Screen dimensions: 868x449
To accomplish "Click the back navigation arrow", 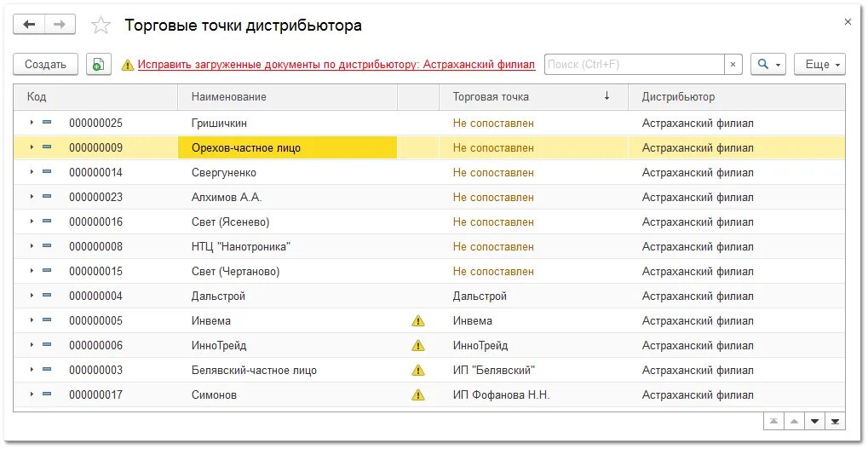I will pyautogui.click(x=29, y=25).
